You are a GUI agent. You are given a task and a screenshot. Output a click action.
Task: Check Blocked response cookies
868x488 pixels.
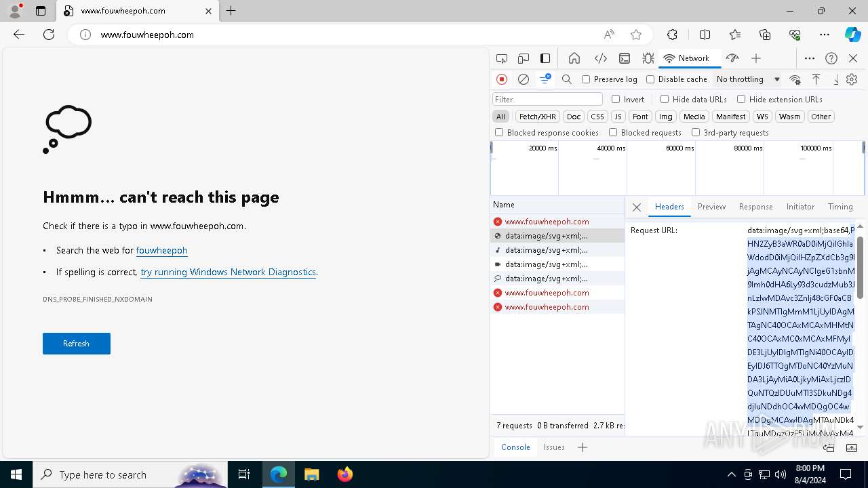click(x=499, y=133)
